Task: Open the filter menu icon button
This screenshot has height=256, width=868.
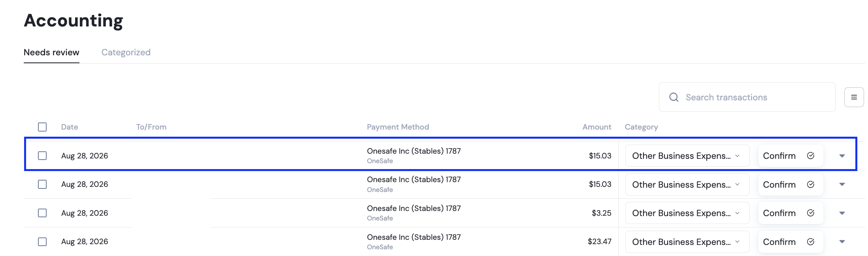Action: click(854, 97)
